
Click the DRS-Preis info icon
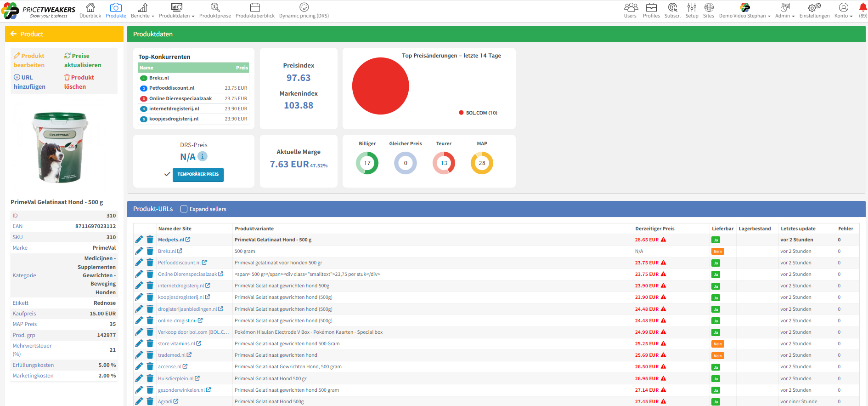[203, 156]
